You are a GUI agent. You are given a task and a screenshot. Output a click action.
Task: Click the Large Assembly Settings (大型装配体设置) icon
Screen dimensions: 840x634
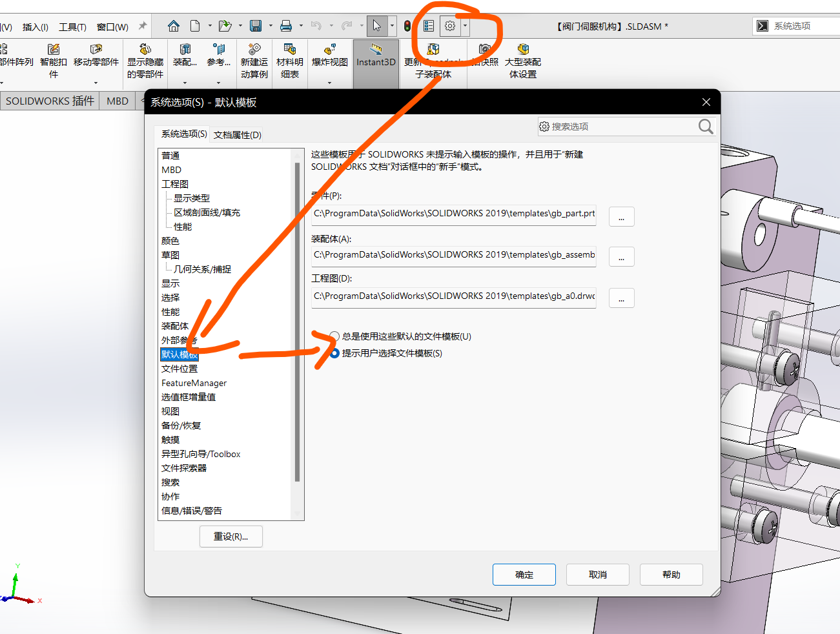tap(523, 61)
